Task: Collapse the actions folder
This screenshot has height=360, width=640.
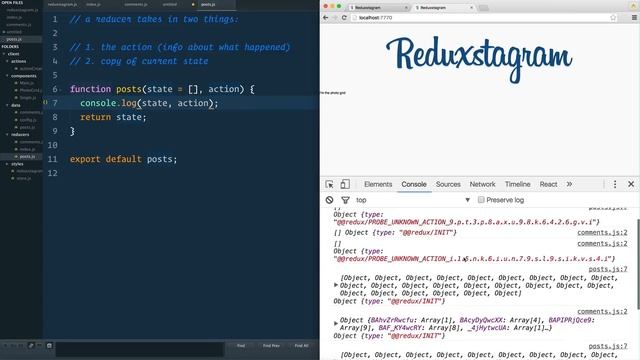Action: 7,61
